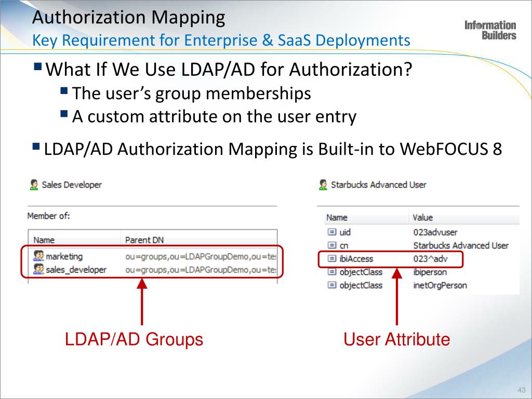Image resolution: width=532 pixels, height=399 pixels.
Task: Select the ibiAccess attribute name
Action: coord(356,259)
